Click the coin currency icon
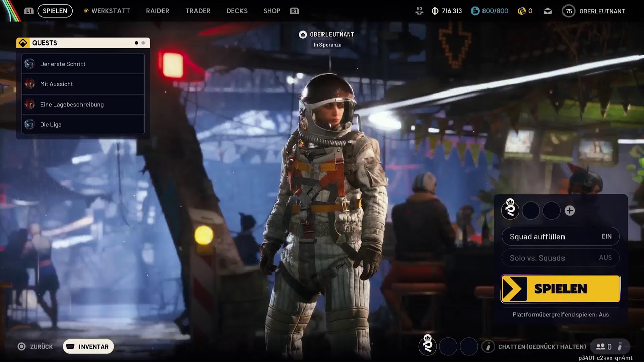Screen dimensions: 644x362 coord(435,11)
